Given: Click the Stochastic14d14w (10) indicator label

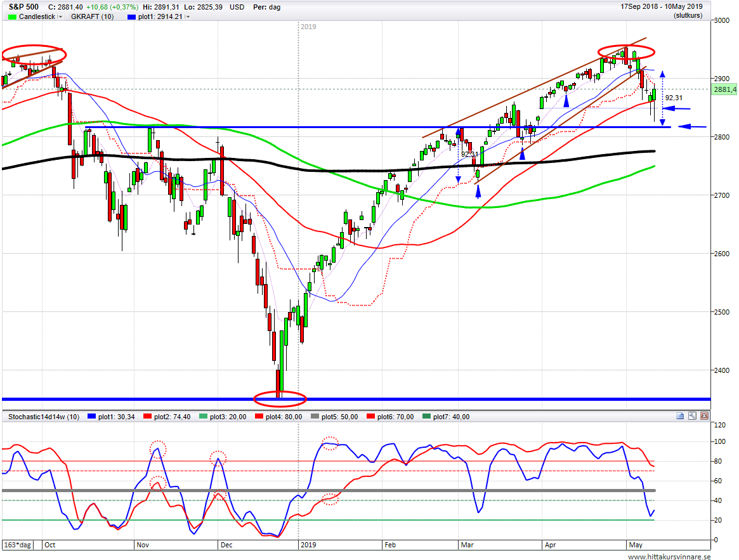Looking at the screenshot, I should click(44, 417).
